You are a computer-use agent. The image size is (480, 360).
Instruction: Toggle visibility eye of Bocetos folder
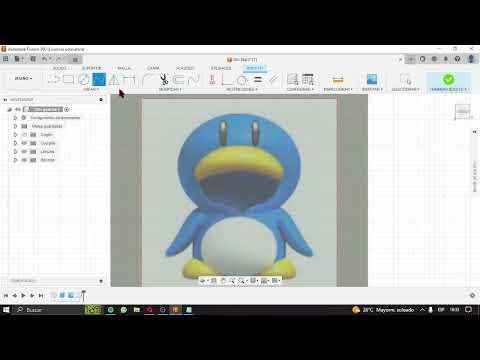[24, 160]
